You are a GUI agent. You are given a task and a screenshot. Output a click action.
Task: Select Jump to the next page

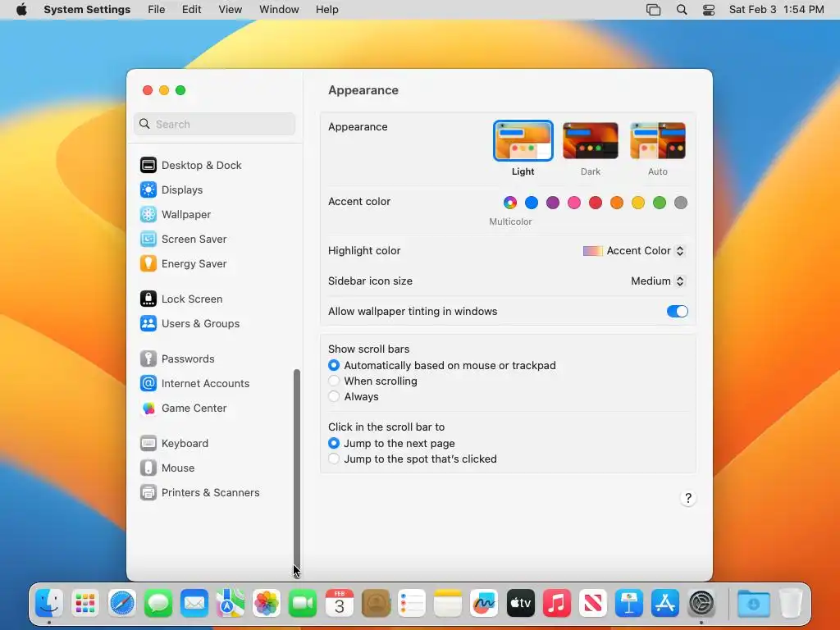coord(334,443)
